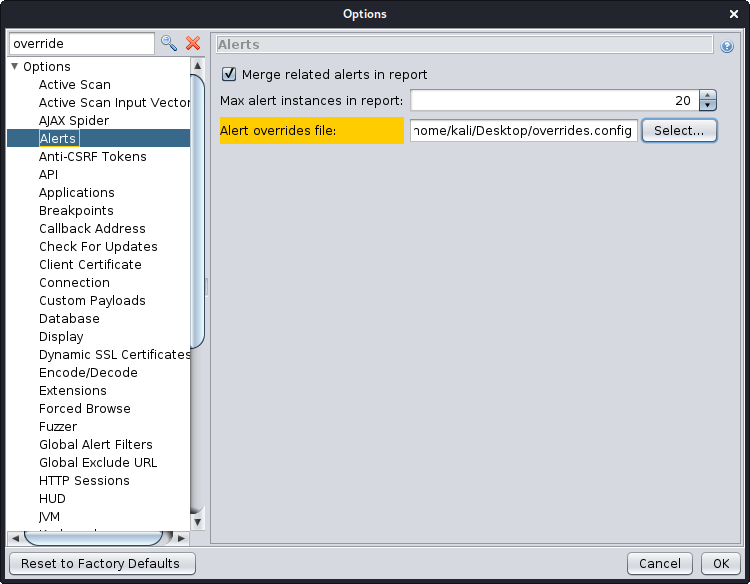
Task: Confirm the dialog with OK
Action: [721, 563]
